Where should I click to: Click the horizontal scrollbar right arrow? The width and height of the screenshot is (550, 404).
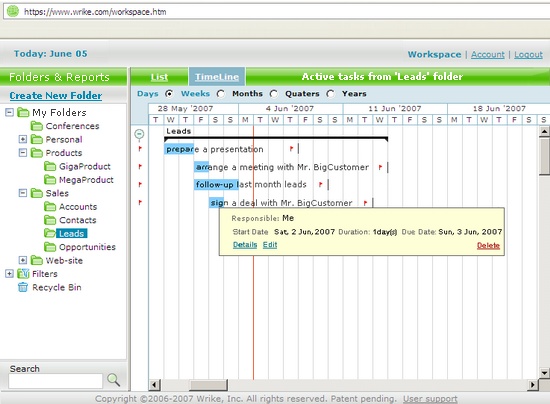(x=533, y=385)
